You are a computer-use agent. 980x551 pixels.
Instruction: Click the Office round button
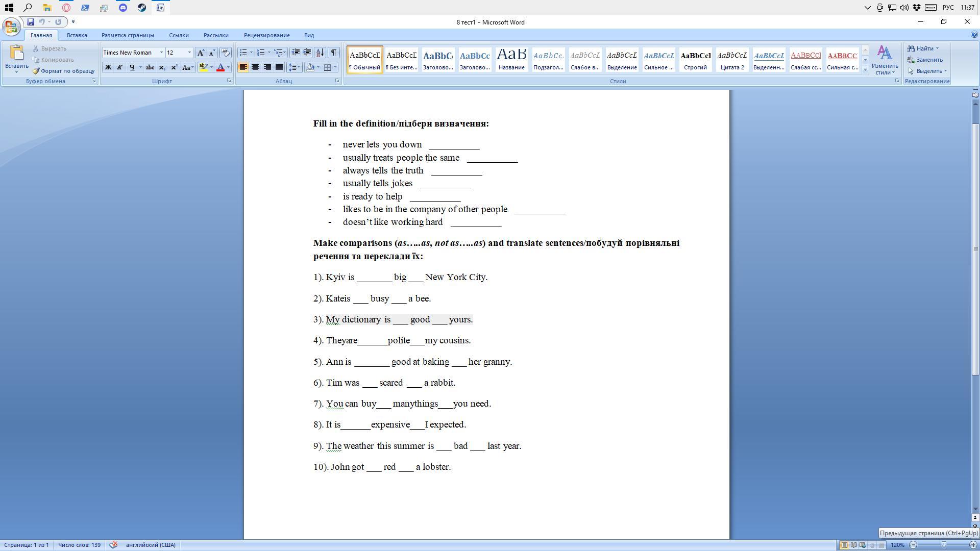(x=11, y=27)
